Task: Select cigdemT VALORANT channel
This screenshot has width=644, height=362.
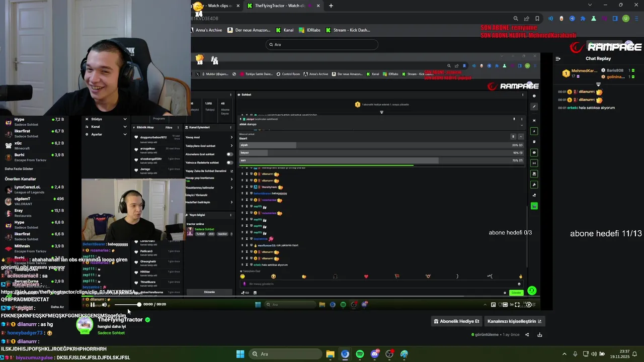Action: coord(33,201)
